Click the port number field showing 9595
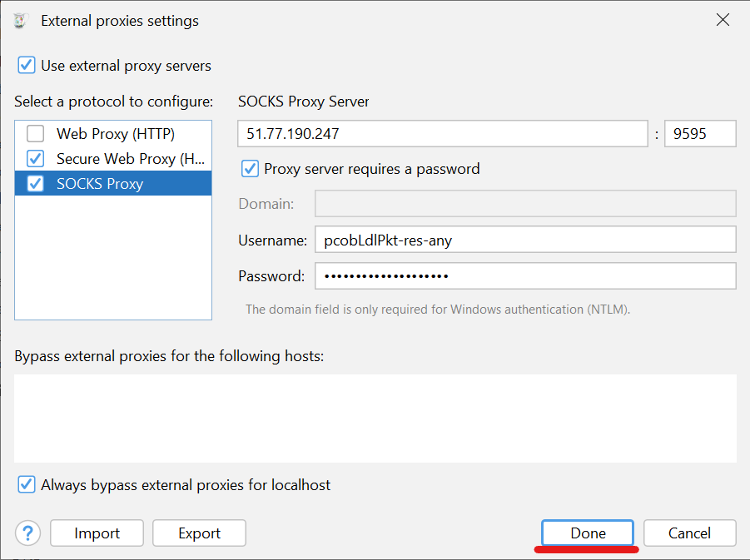 (x=699, y=133)
